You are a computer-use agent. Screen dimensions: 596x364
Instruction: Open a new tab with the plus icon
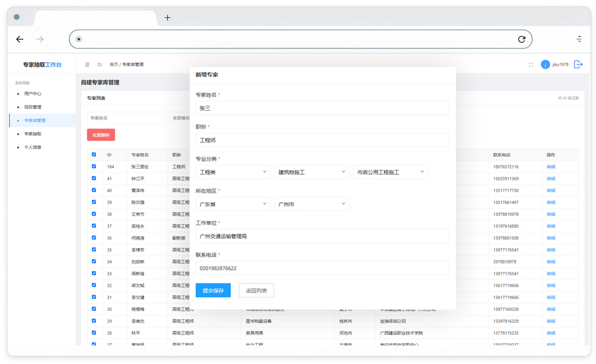click(x=167, y=17)
